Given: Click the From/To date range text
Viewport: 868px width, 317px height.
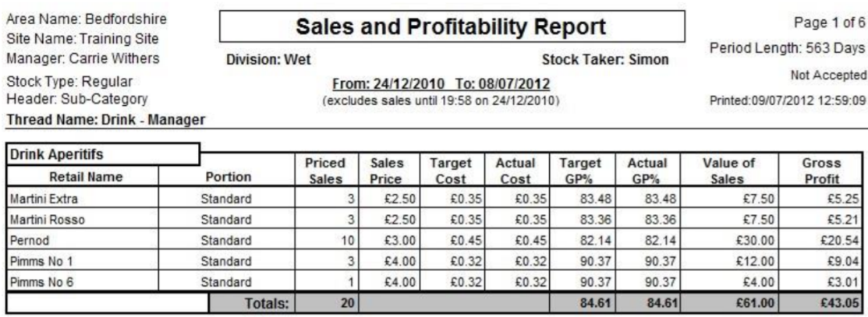Looking at the screenshot, I should point(441,84).
